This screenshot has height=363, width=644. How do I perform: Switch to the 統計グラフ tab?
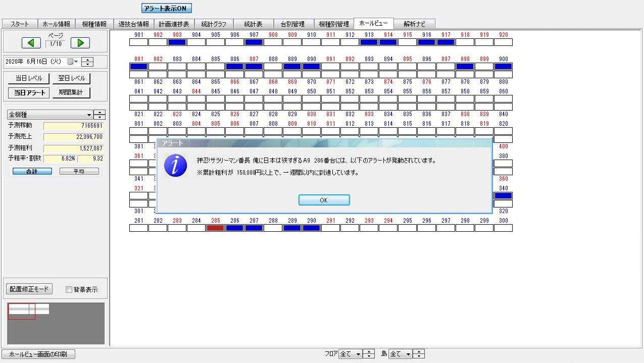point(214,24)
